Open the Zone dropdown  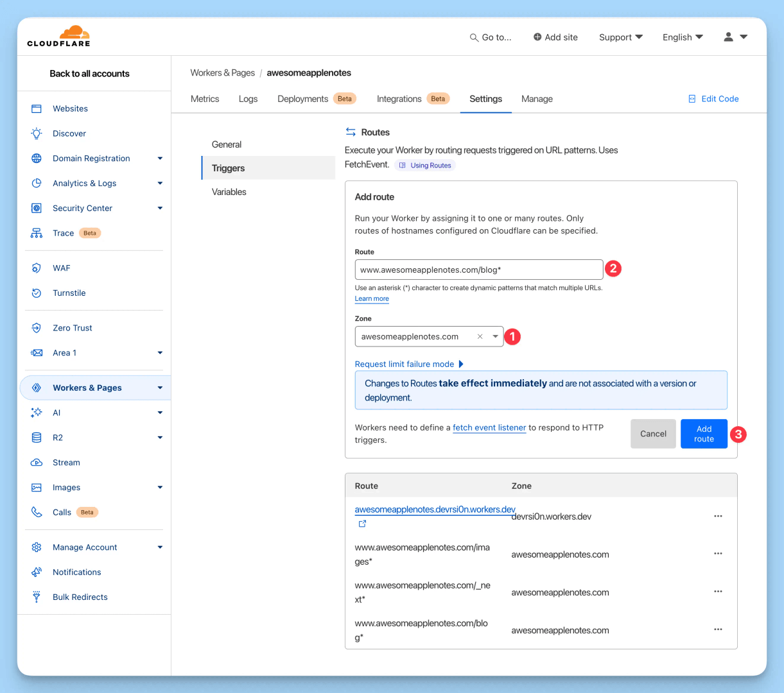(495, 336)
